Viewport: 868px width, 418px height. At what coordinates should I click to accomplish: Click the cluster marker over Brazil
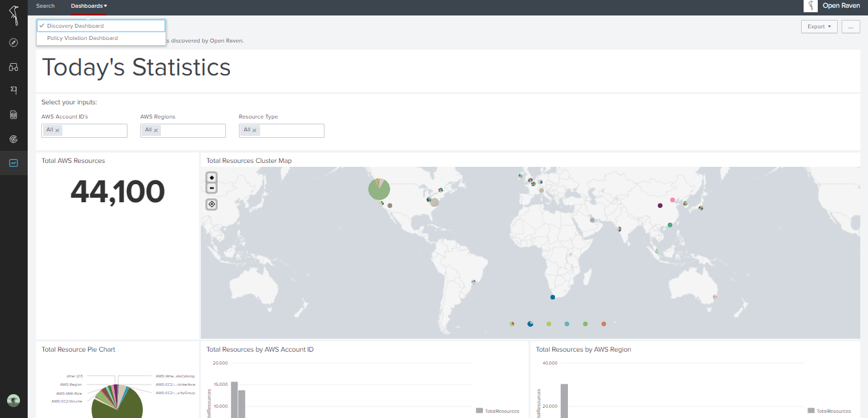[473, 281]
